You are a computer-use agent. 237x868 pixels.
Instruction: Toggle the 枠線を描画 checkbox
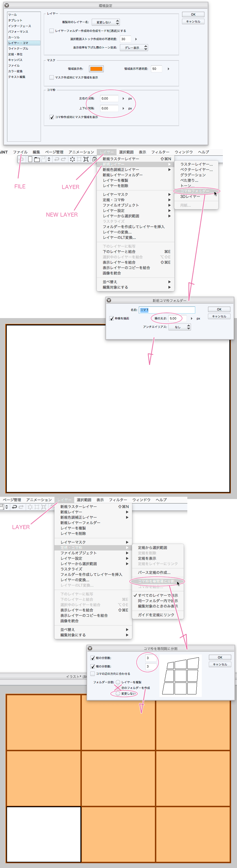click(x=112, y=318)
